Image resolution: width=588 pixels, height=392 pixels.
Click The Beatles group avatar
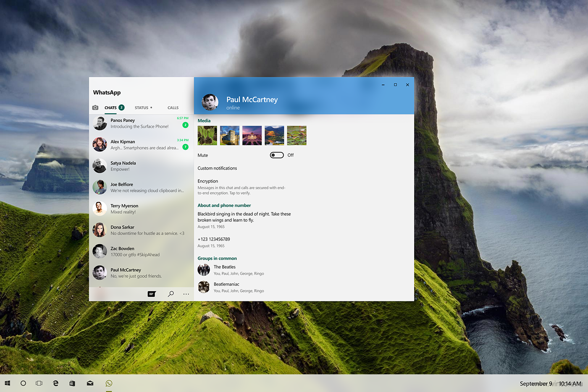[x=204, y=270]
